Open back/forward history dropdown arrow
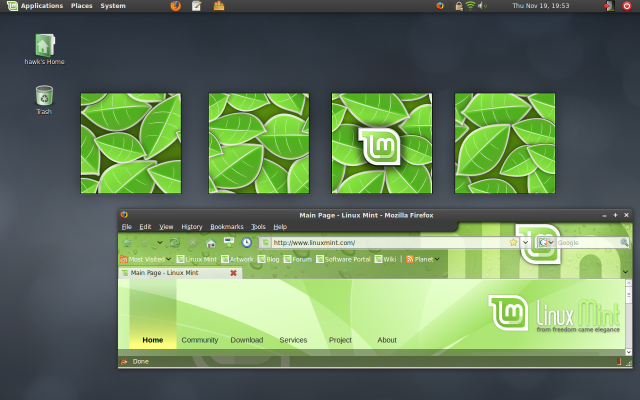Viewport: 640px width, 400px height. (x=160, y=242)
